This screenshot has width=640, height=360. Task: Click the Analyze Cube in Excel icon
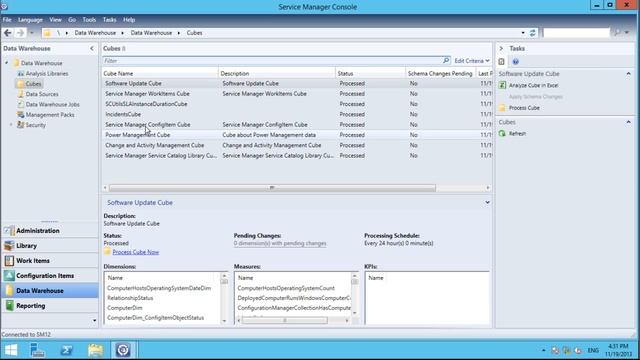click(x=502, y=85)
